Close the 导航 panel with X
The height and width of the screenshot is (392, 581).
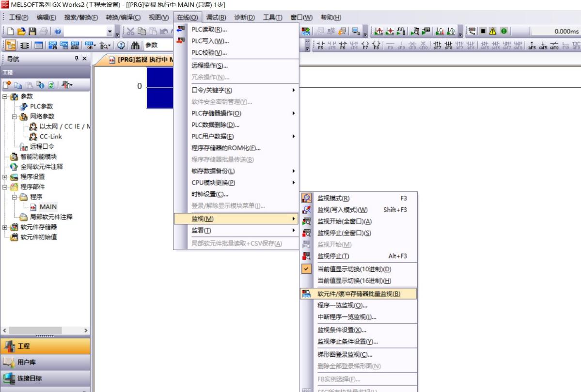[x=84, y=58]
